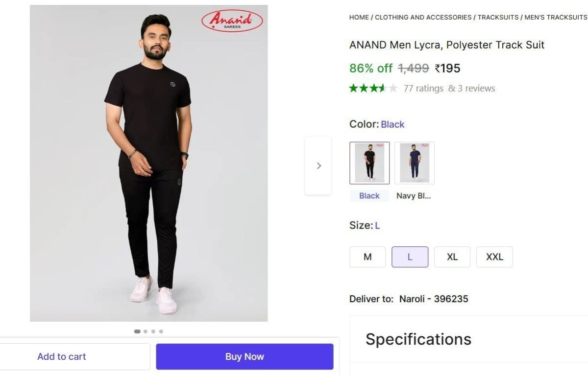Select the Navy Blue color thumbnail

point(415,163)
